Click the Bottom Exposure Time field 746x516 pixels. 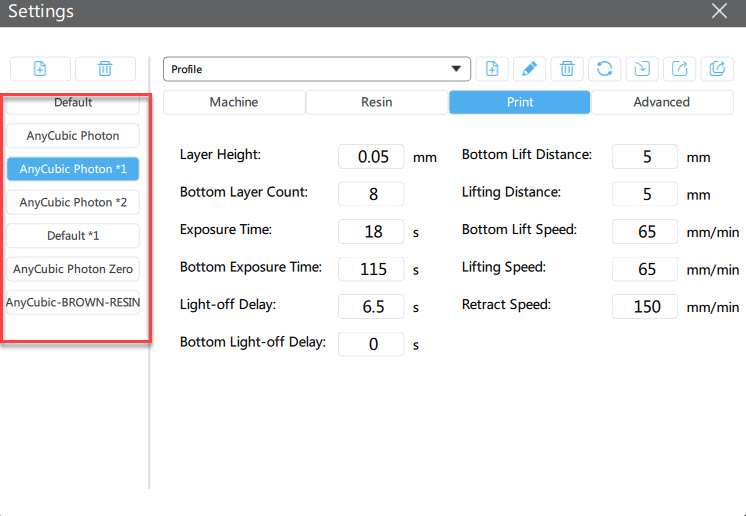pyautogui.click(x=371, y=269)
